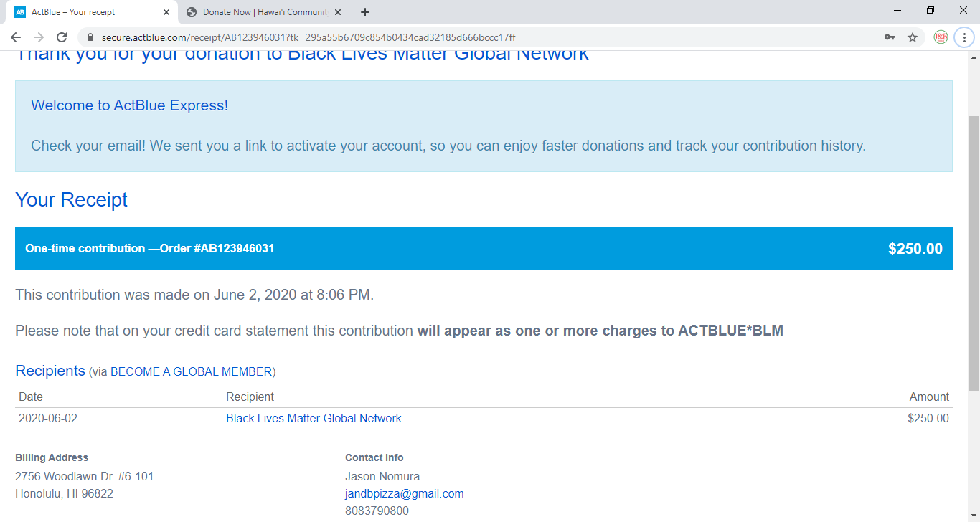Open Black Lives Matter Global Network recipient link
Viewport: 980px width, 522px height.
click(x=314, y=418)
